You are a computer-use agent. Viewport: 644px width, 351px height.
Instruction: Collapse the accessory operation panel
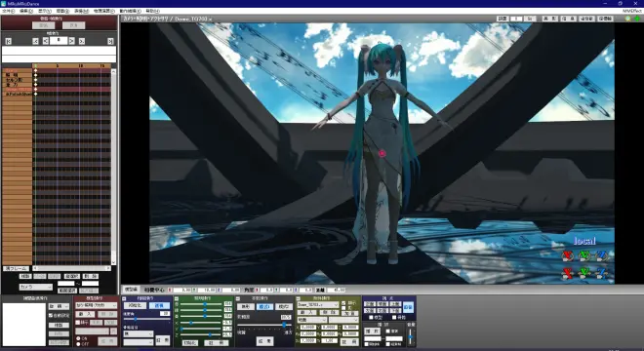click(x=299, y=298)
